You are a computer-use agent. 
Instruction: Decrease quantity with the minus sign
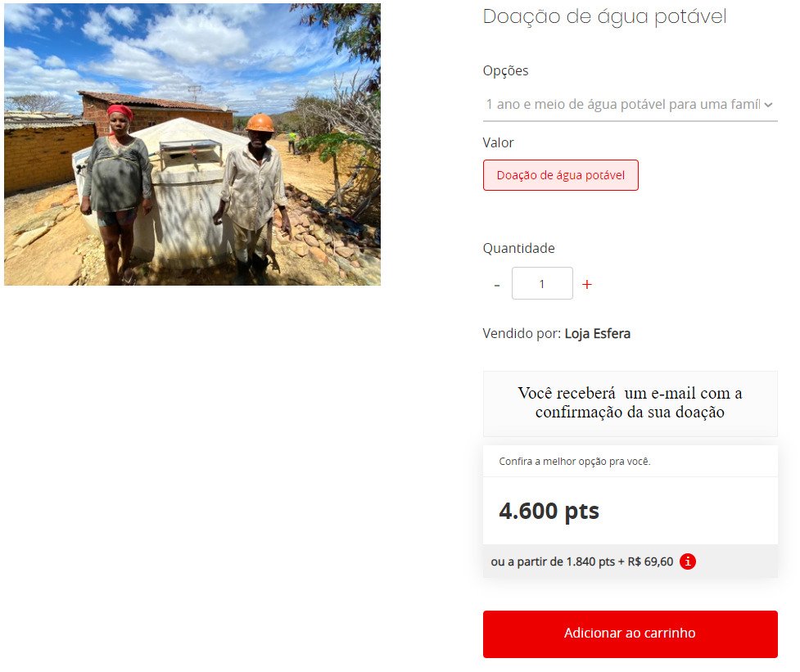[x=496, y=286]
